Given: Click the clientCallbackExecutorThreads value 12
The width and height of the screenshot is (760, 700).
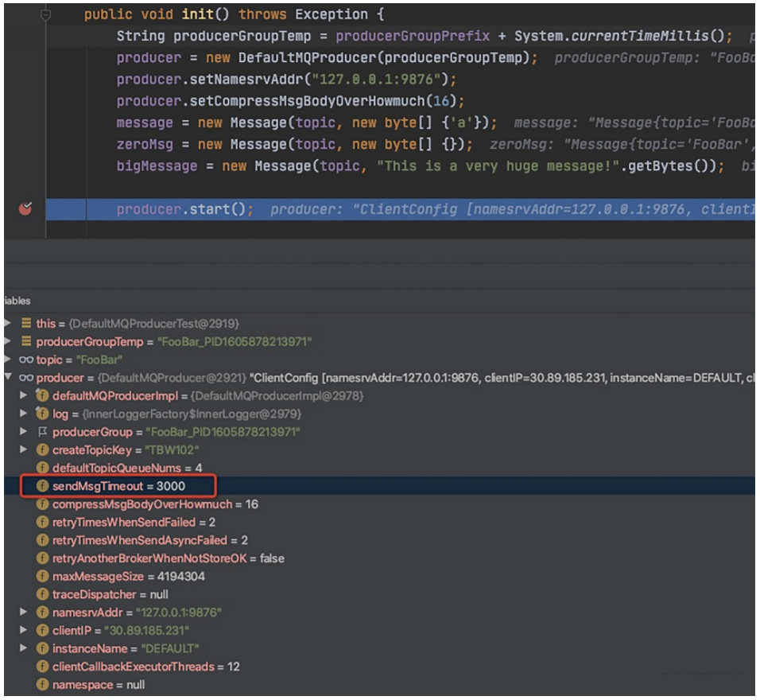Looking at the screenshot, I should (234, 667).
